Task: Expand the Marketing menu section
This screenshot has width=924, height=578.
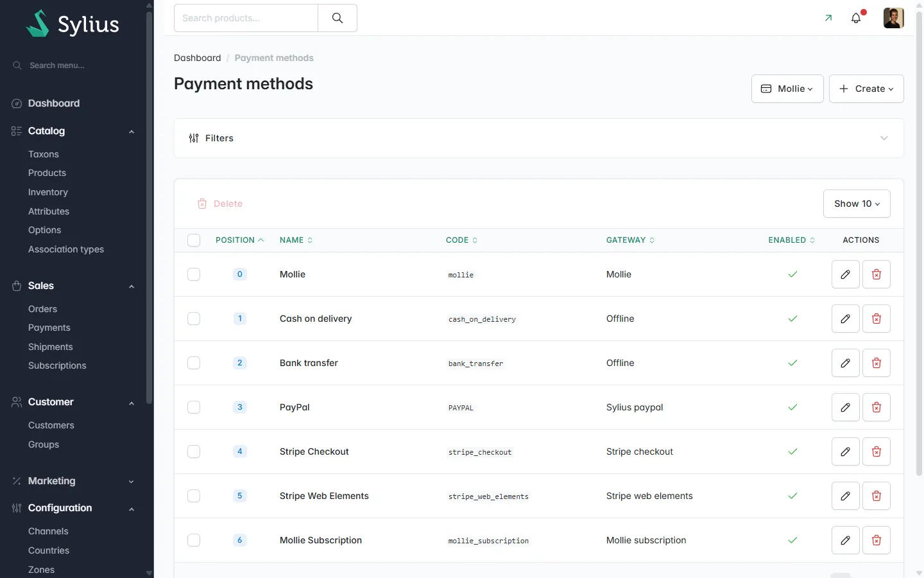Action: click(132, 482)
